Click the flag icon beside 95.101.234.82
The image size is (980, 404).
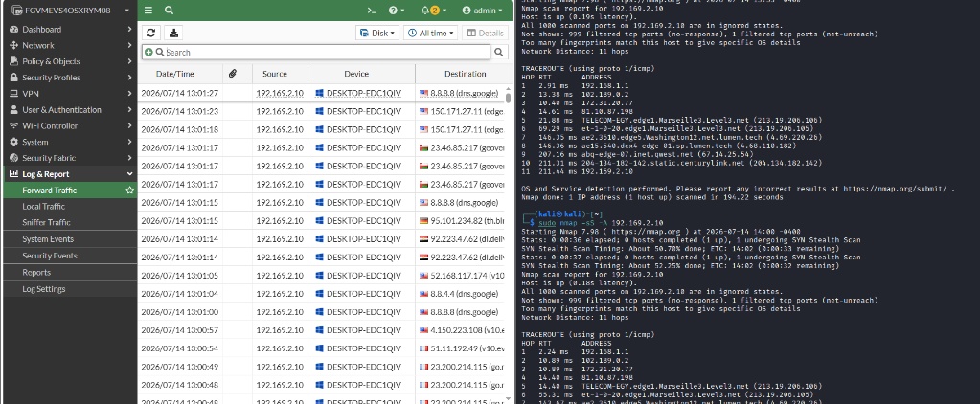[423, 220]
